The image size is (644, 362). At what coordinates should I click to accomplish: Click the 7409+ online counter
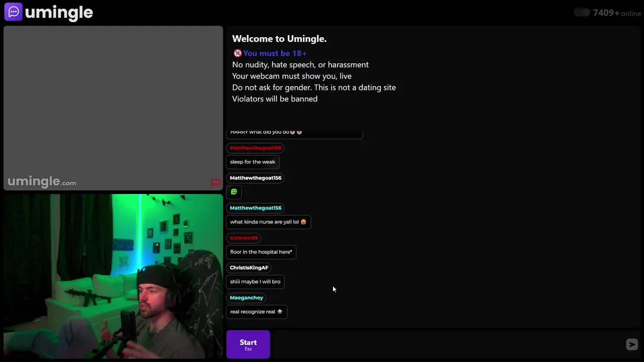coord(617,13)
